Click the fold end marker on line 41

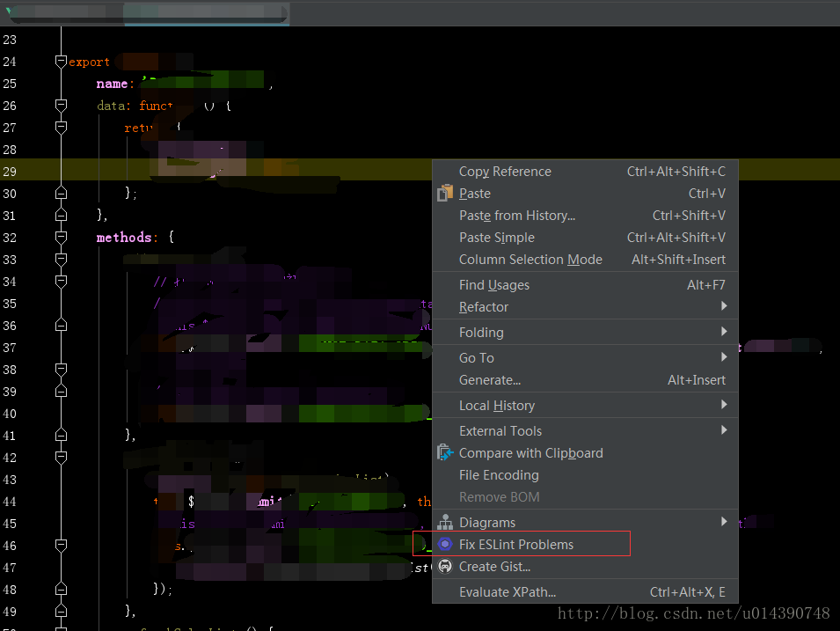tap(61, 436)
